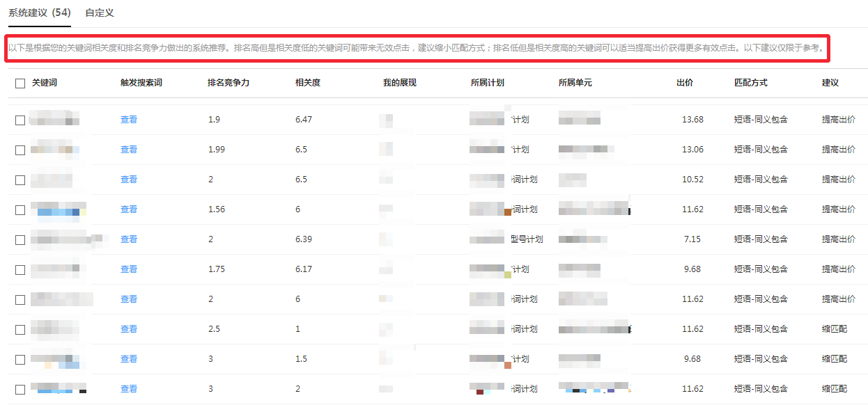This screenshot has height=405, width=868.
Task: View search terms for the 1.75 ranking row
Action: [x=129, y=269]
